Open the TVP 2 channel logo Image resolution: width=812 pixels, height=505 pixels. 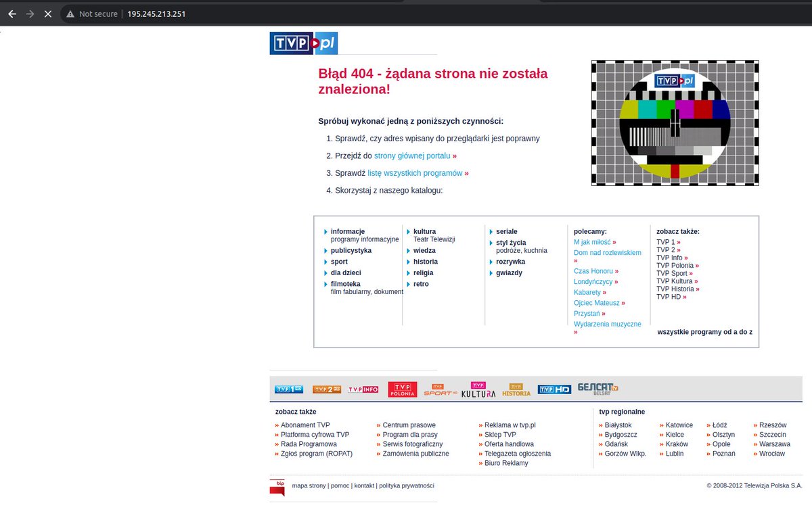pos(327,389)
